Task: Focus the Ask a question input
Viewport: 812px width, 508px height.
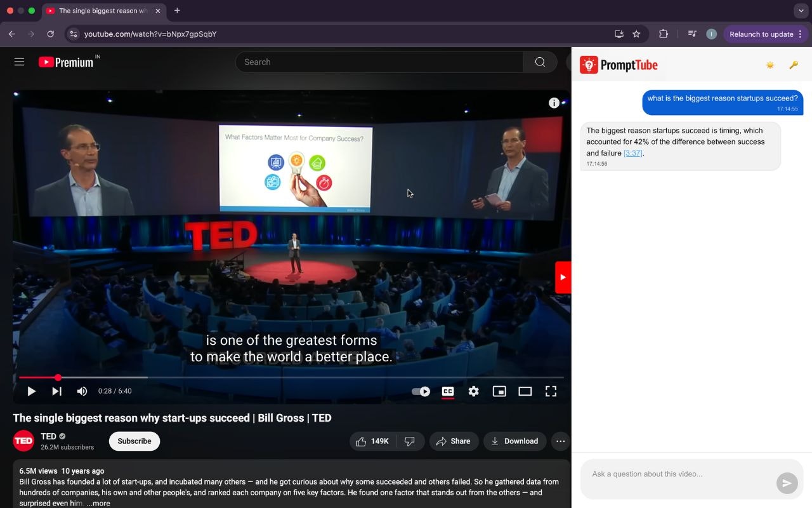Action: pos(679,474)
